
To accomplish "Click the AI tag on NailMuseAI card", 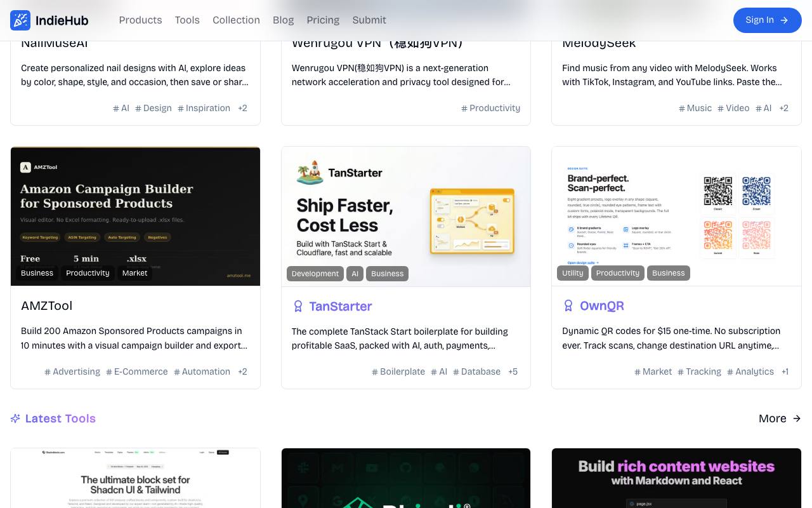I will (x=121, y=108).
